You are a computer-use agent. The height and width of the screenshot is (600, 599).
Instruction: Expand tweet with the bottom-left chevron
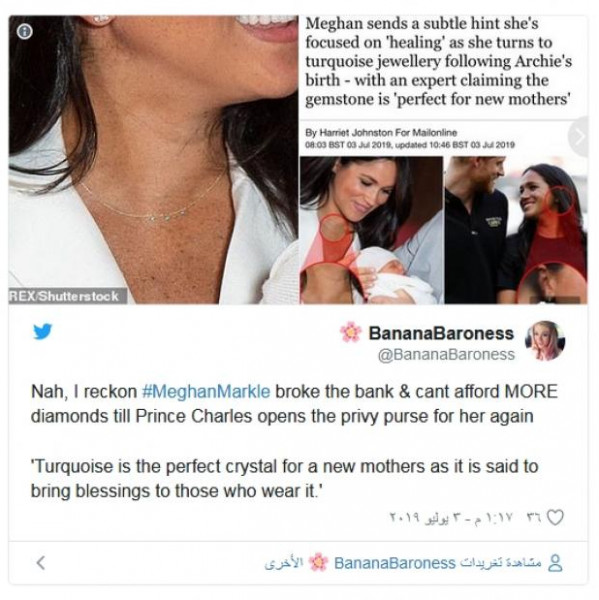[x=40, y=563]
